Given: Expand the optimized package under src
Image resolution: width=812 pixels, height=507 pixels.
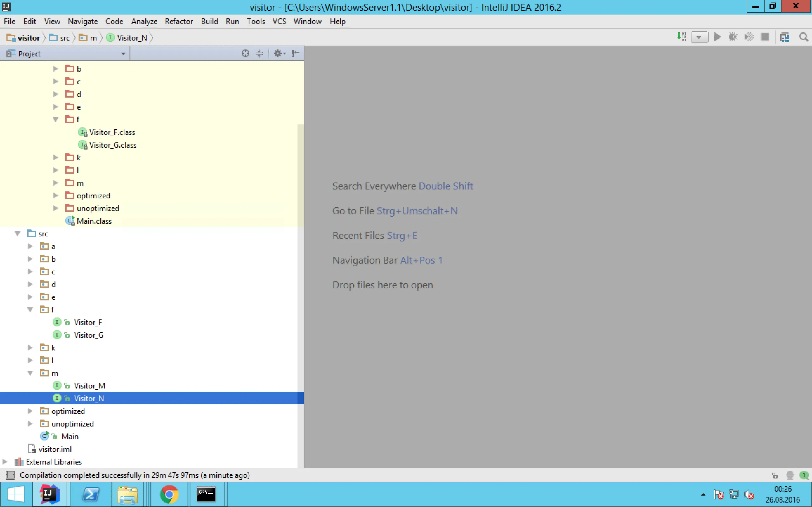Looking at the screenshot, I should [30, 411].
